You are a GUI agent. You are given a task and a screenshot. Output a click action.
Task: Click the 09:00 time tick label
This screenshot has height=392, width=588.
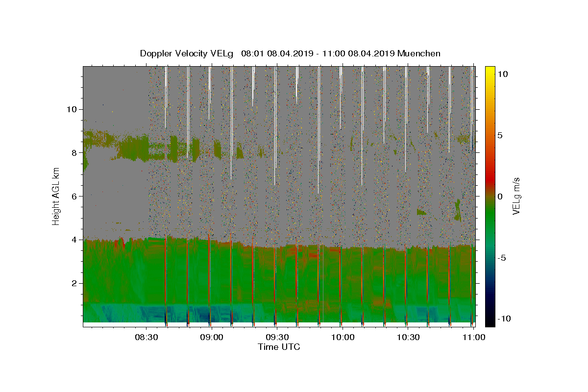coord(212,338)
